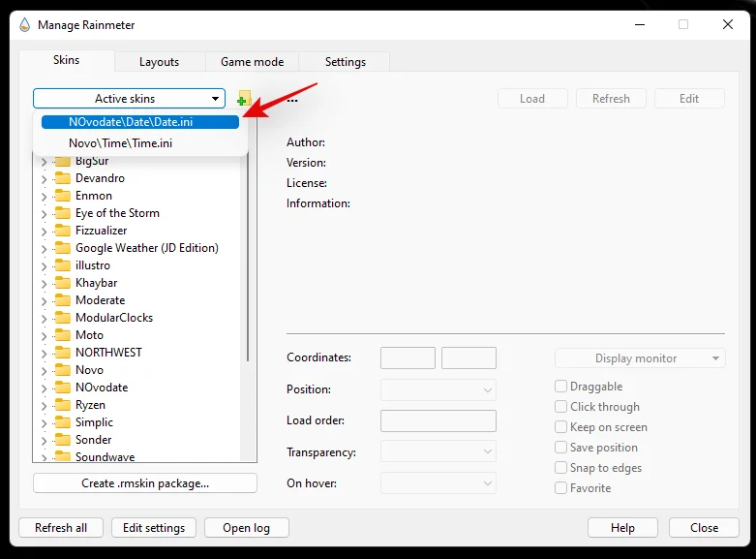Click the Help button

click(622, 528)
